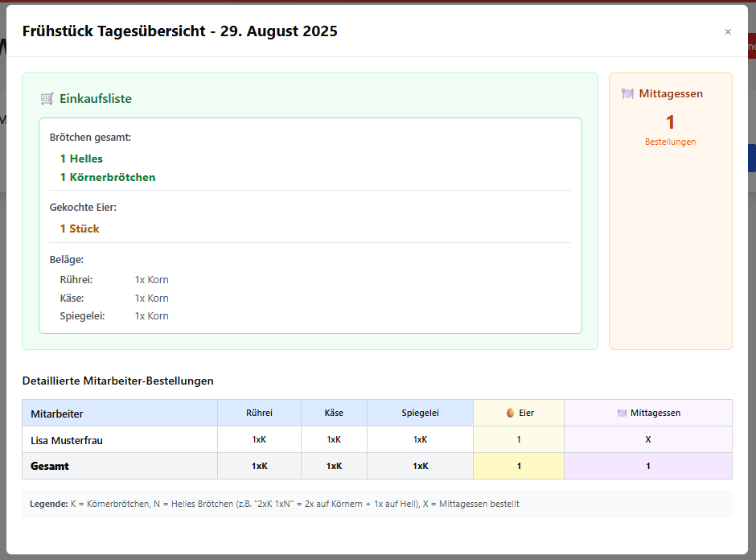The image size is (756, 560).
Task: Click the plate icon in the Mittagessen card
Action: pyautogui.click(x=627, y=94)
